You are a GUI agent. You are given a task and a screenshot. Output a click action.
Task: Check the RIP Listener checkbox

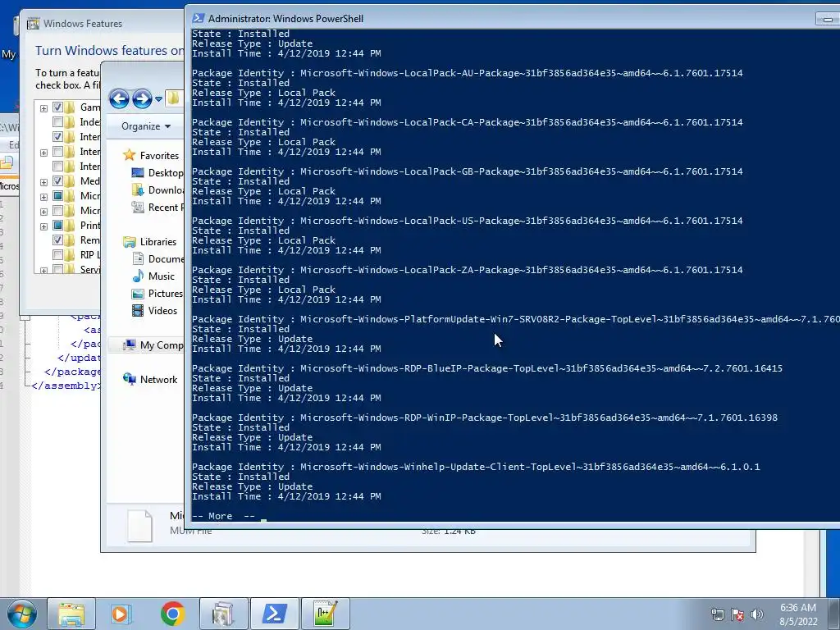pyautogui.click(x=58, y=255)
